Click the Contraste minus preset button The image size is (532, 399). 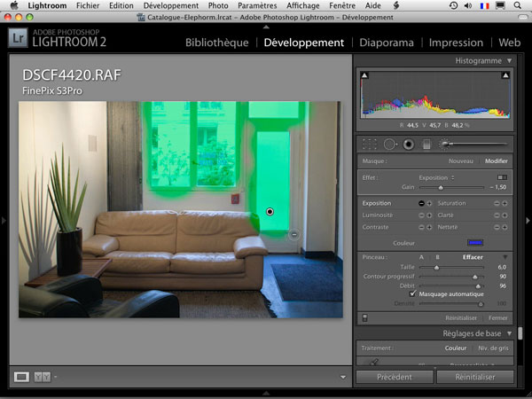421,227
